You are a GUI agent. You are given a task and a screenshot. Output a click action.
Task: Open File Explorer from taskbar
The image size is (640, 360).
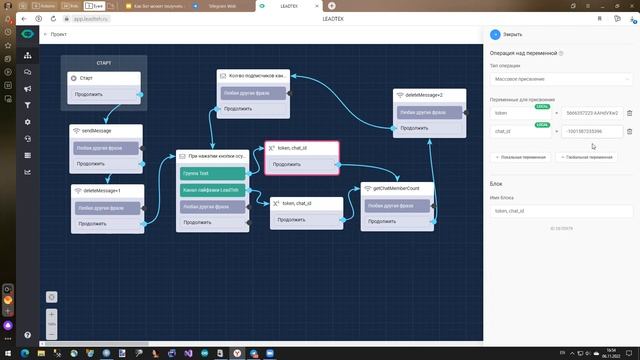tap(41, 353)
